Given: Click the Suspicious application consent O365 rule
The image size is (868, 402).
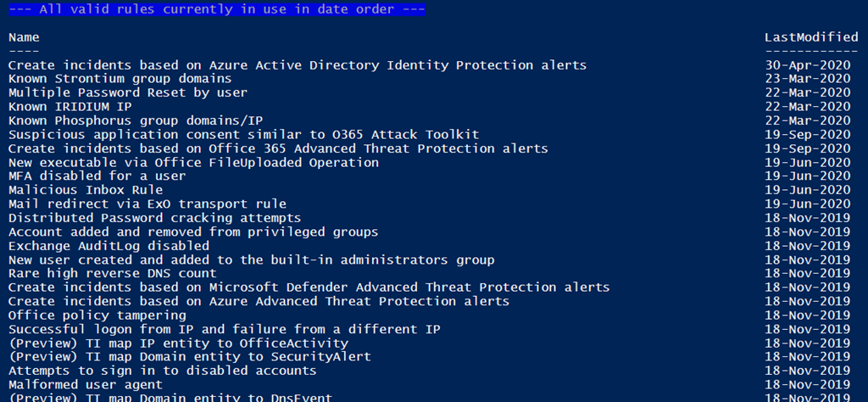Looking at the screenshot, I should tap(243, 134).
